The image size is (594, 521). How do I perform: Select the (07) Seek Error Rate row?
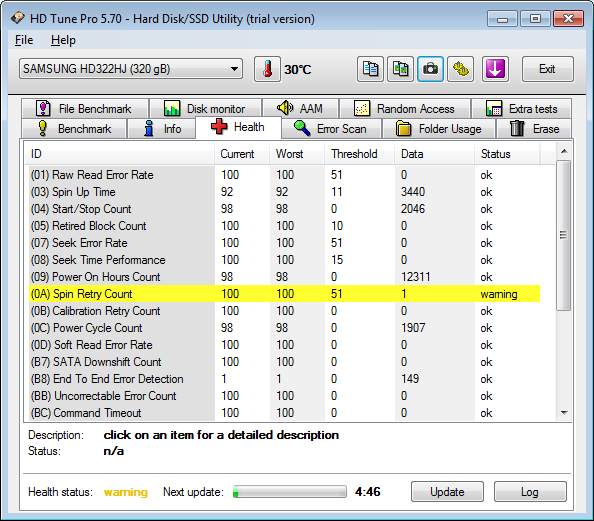pos(284,243)
